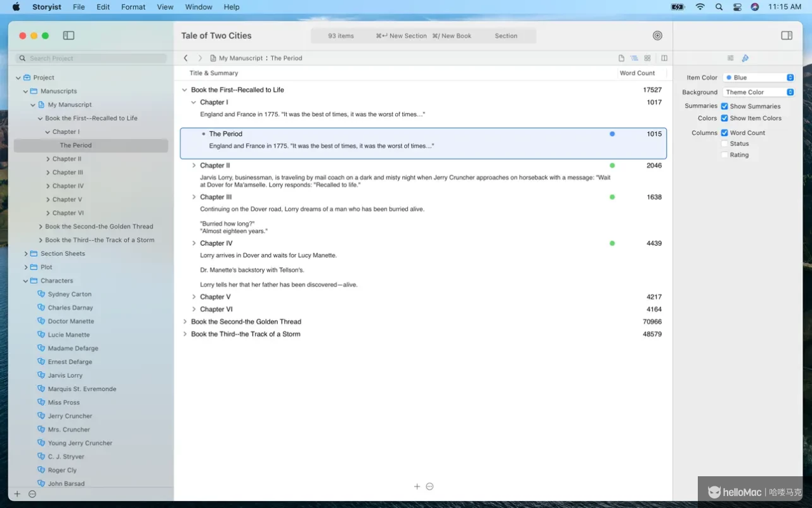The image size is (812, 508).
Task: Open the sidebar action ellipsis menu
Action: pos(32,494)
